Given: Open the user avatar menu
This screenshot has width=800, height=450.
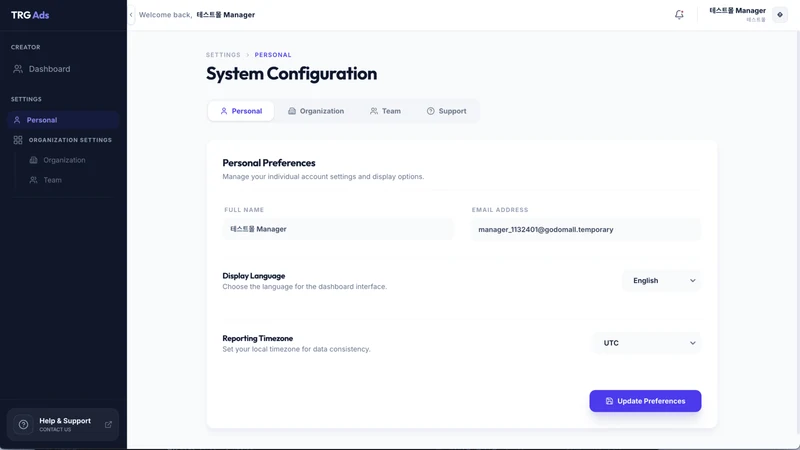Looking at the screenshot, I should [x=780, y=15].
